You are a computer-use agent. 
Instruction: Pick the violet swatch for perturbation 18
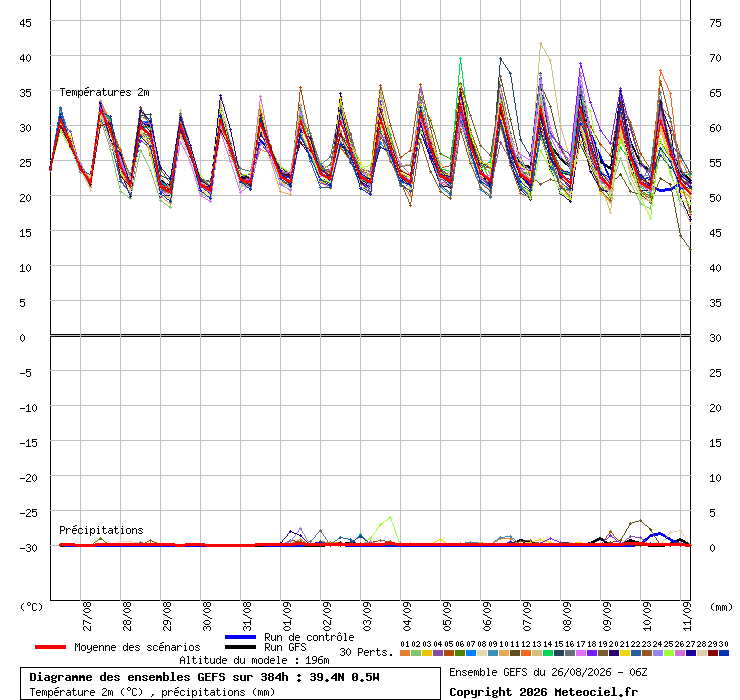point(592,653)
